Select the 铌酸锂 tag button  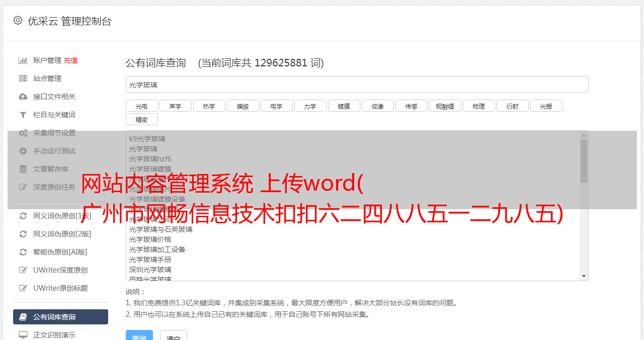coord(445,106)
